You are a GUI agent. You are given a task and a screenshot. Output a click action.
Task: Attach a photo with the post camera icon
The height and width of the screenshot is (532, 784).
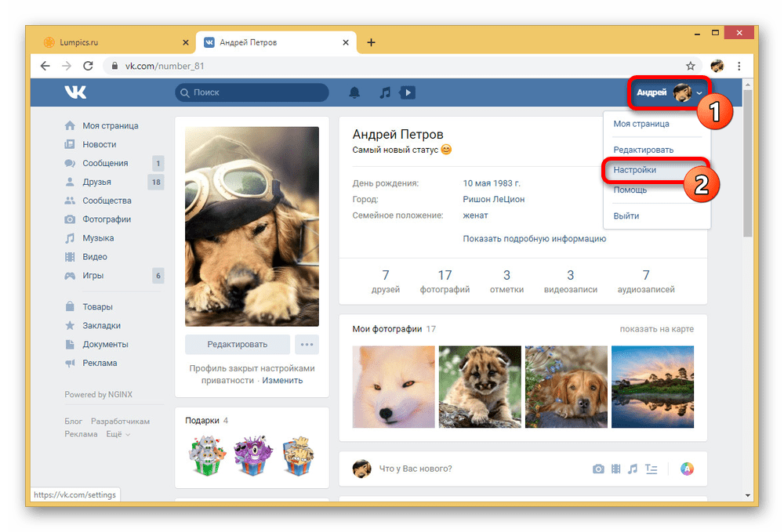click(x=598, y=469)
